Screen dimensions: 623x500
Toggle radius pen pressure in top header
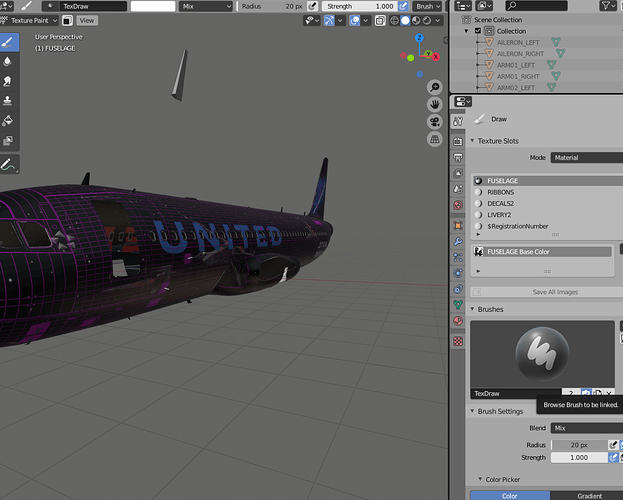[313, 6]
